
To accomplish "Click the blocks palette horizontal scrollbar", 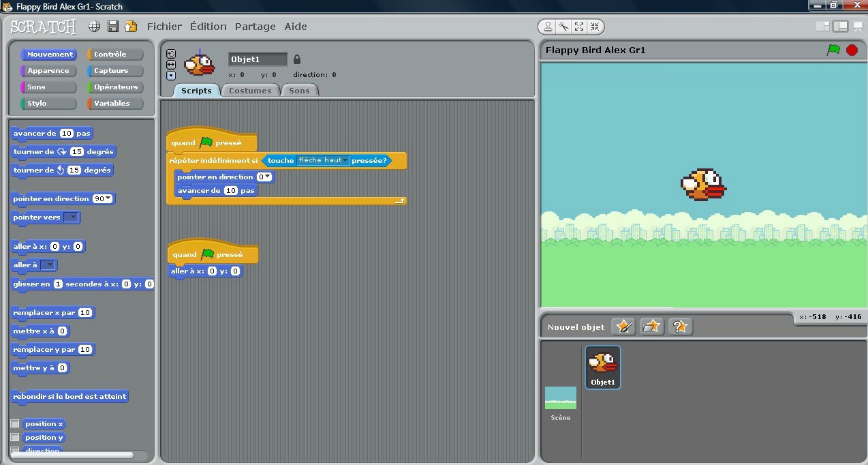I will (73, 455).
